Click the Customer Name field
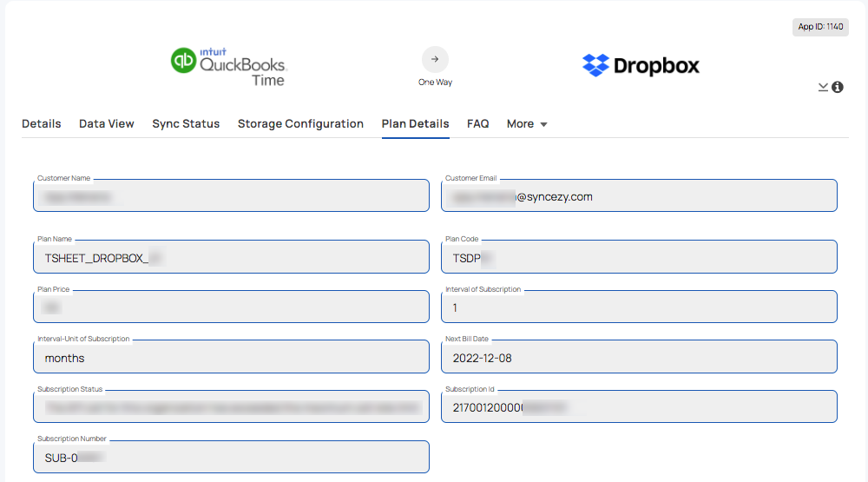This screenshot has width=868, height=482. coord(232,195)
